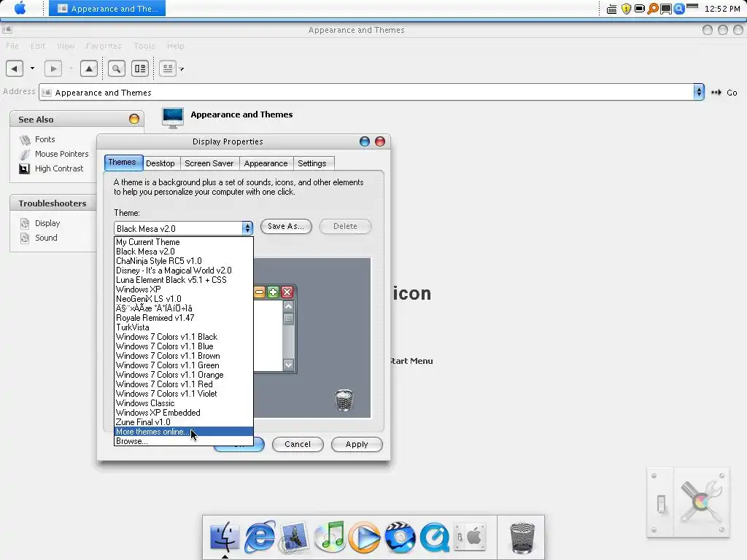Choose Windows 7 Colors v1.1 Black

coord(183,337)
